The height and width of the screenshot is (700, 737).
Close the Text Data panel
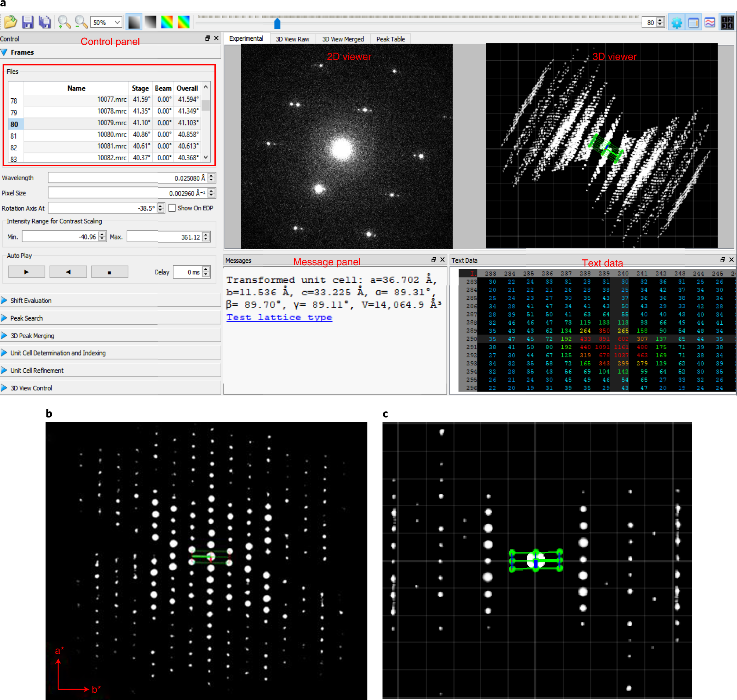(x=731, y=260)
